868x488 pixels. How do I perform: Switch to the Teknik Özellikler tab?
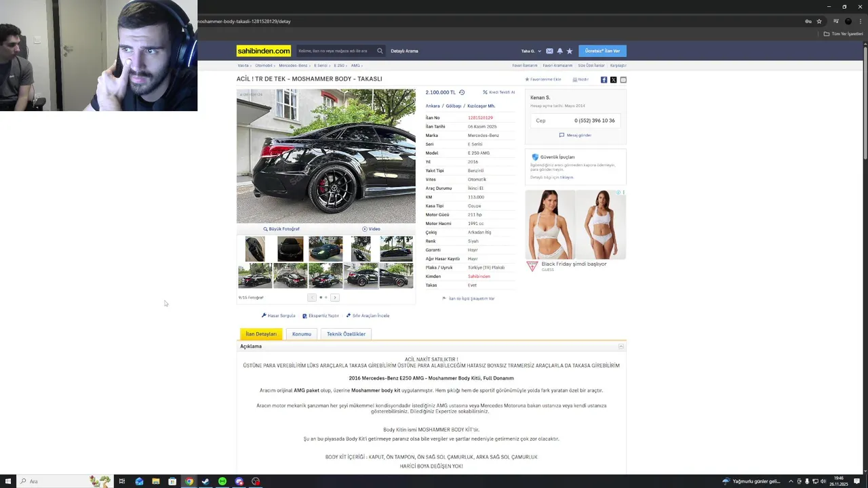point(346,334)
